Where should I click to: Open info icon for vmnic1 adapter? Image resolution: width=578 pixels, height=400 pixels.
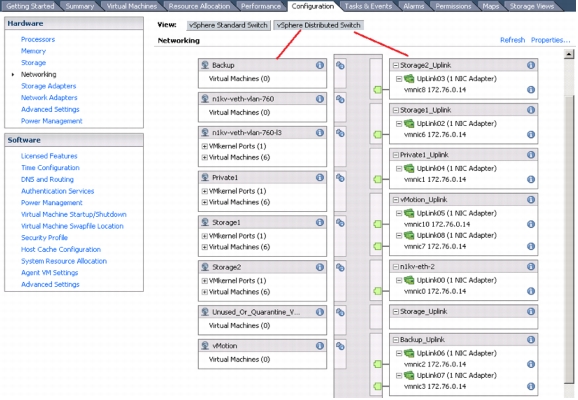[531, 179]
